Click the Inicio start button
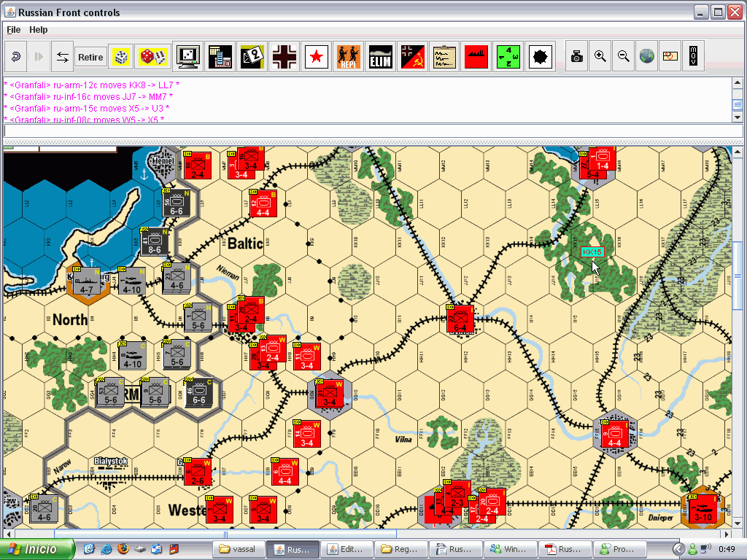Image resolution: width=747 pixels, height=560 pixels. coord(37,549)
